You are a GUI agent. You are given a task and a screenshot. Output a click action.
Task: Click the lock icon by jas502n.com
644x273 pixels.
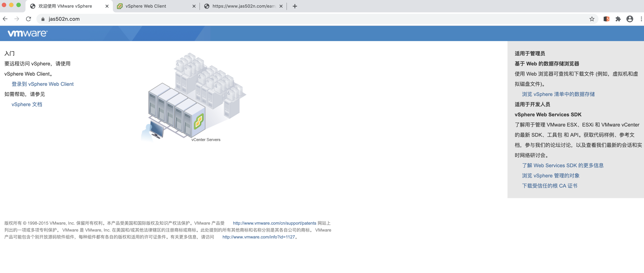click(x=43, y=19)
